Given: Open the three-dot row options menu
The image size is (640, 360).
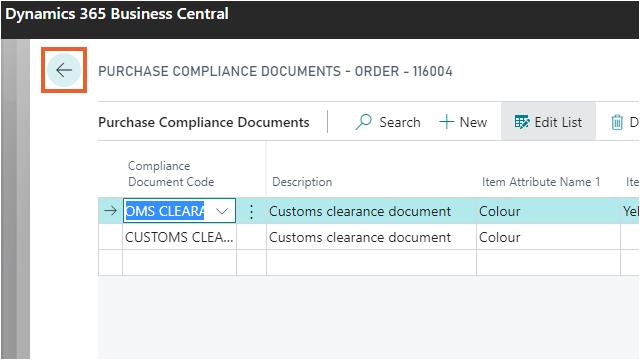Looking at the screenshot, I should click(251, 211).
